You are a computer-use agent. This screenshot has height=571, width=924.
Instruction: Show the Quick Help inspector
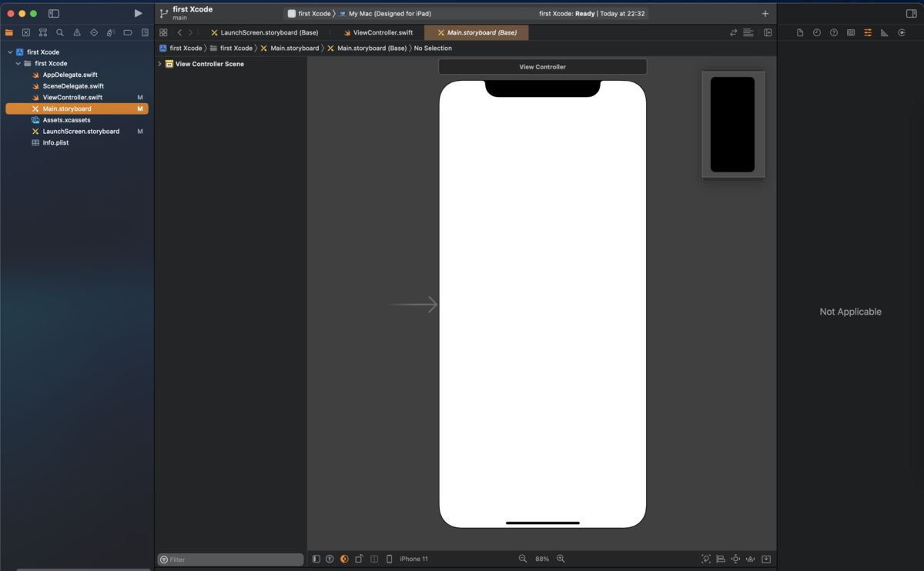tap(834, 32)
